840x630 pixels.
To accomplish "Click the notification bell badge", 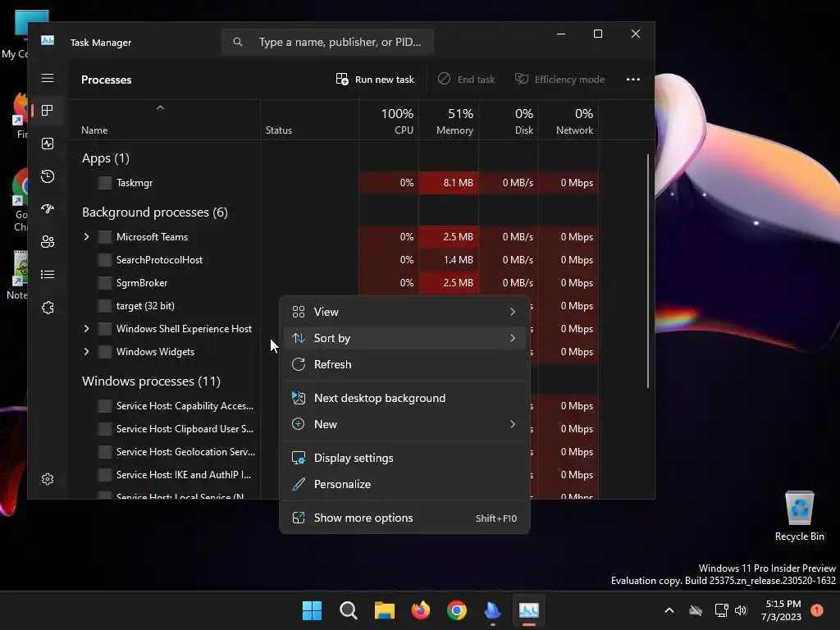I will pos(817,610).
